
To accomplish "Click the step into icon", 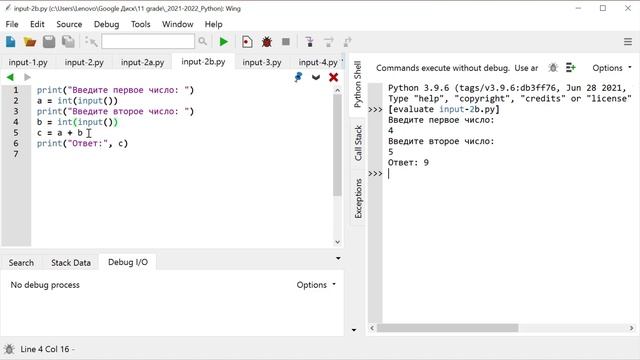I will 309,42.
